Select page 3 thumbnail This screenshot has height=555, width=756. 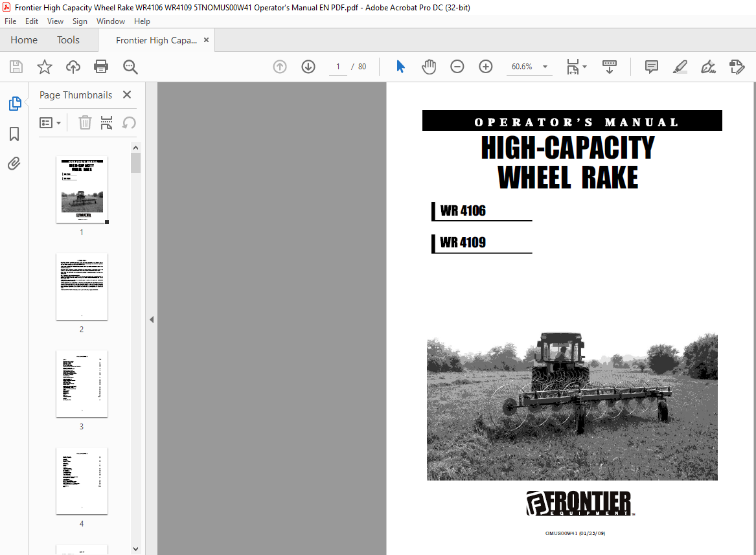coord(82,384)
